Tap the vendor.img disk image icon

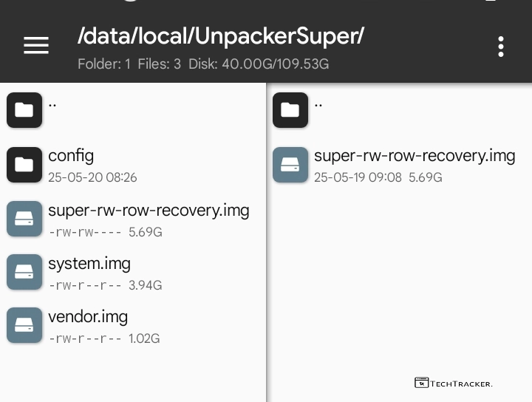tap(24, 325)
